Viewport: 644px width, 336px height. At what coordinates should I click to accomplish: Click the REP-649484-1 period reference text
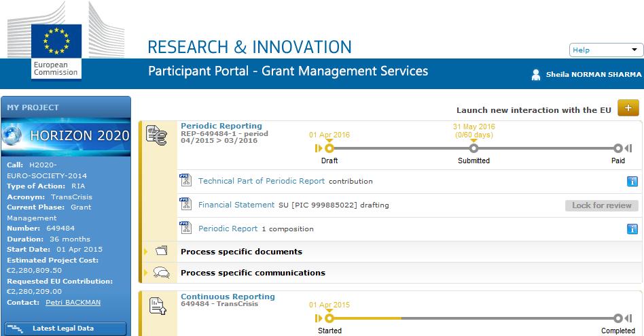[x=224, y=137]
